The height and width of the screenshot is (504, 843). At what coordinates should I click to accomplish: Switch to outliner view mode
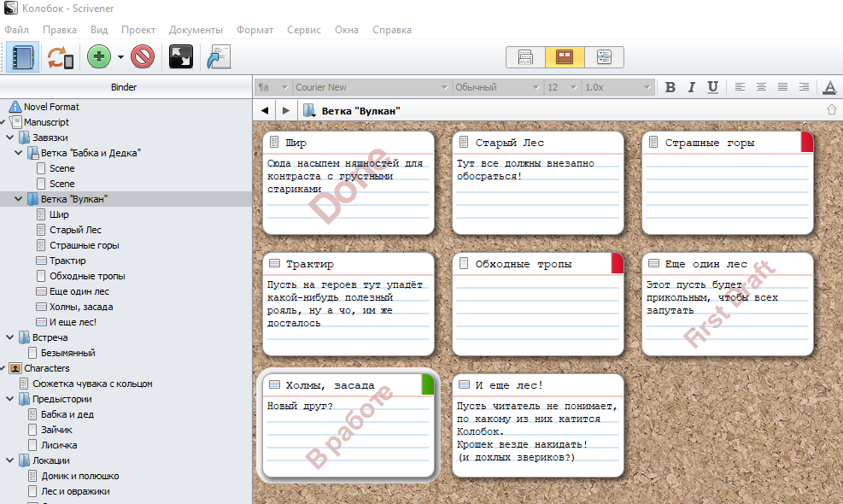pos(604,57)
